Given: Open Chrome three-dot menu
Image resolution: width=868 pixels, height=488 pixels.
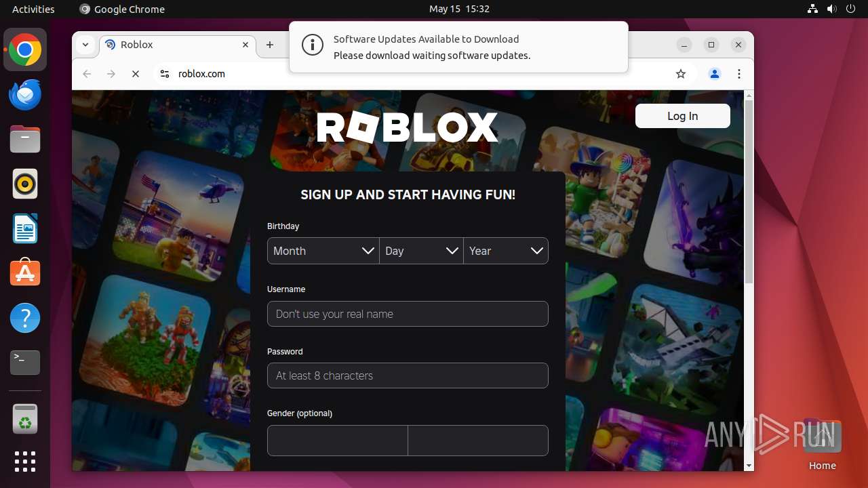Looking at the screenshot, I should 739,74.
